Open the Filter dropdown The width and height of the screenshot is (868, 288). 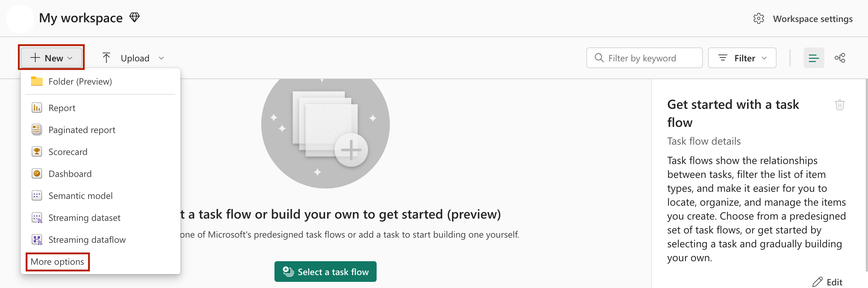(742, 58)
